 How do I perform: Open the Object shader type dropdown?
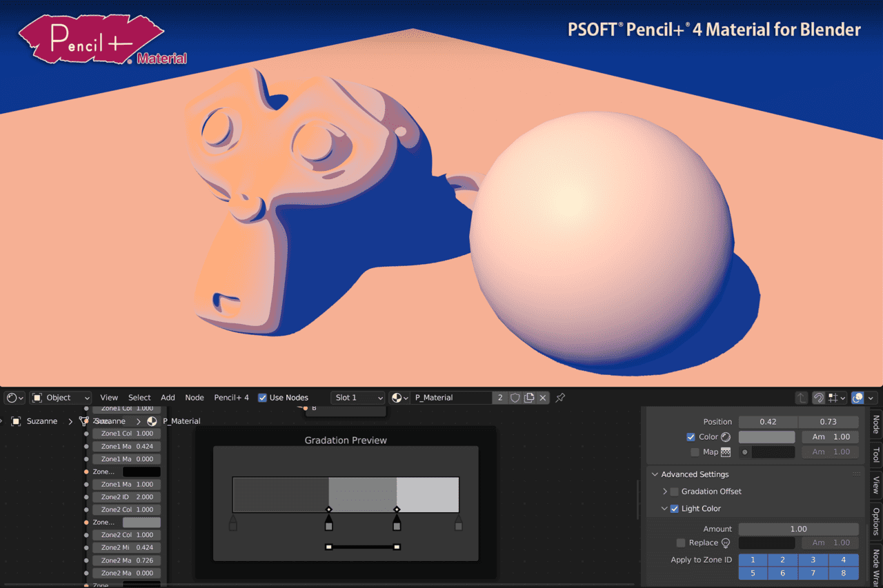(x=60, y=398)
